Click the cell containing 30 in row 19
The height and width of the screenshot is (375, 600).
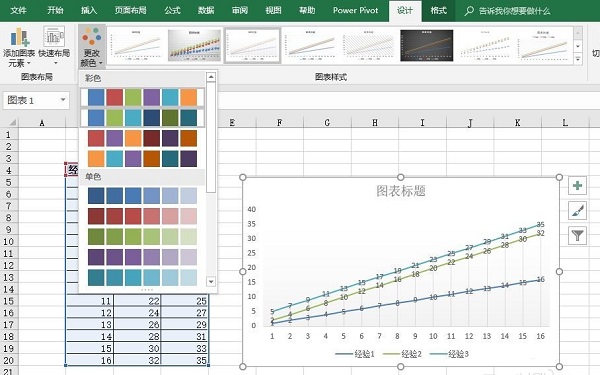(x=137, y=349)
